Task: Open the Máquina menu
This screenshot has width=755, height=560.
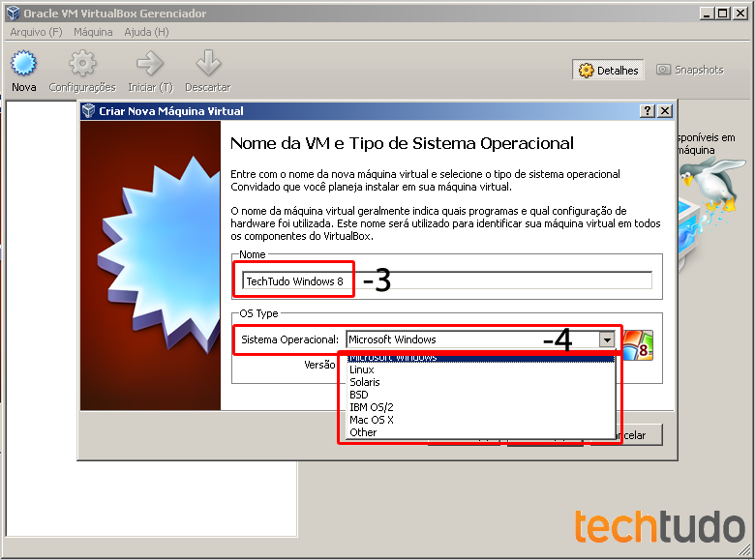Action: (93, 32)
